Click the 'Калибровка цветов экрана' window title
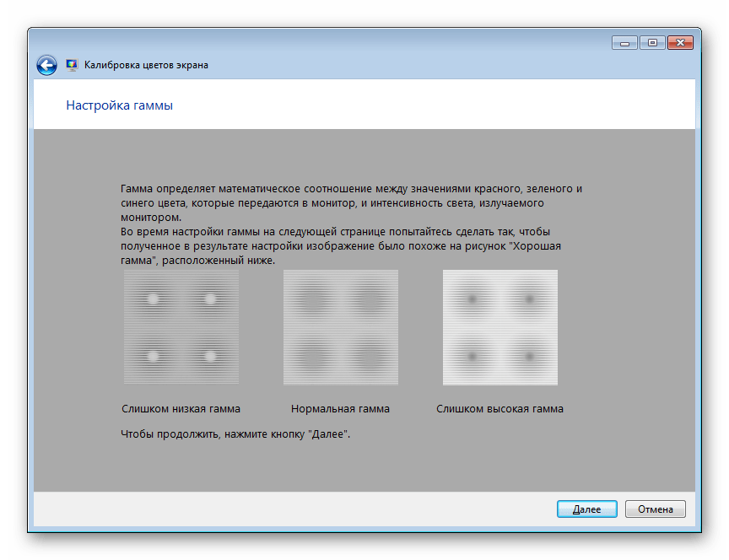This screenshot has width=729, height=560. (x=146, y=65)
